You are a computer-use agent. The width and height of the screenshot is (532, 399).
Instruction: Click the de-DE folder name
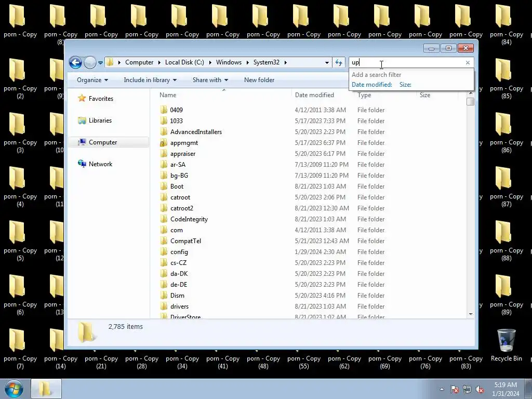(179, 284)
